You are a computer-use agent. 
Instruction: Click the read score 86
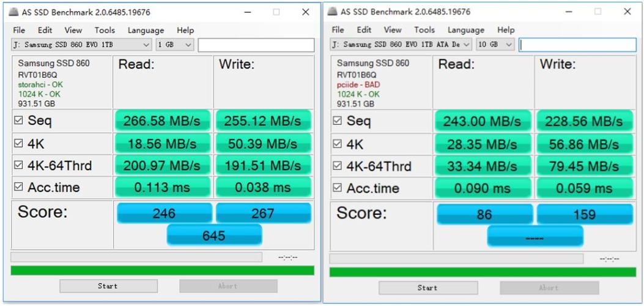(484, 214)
